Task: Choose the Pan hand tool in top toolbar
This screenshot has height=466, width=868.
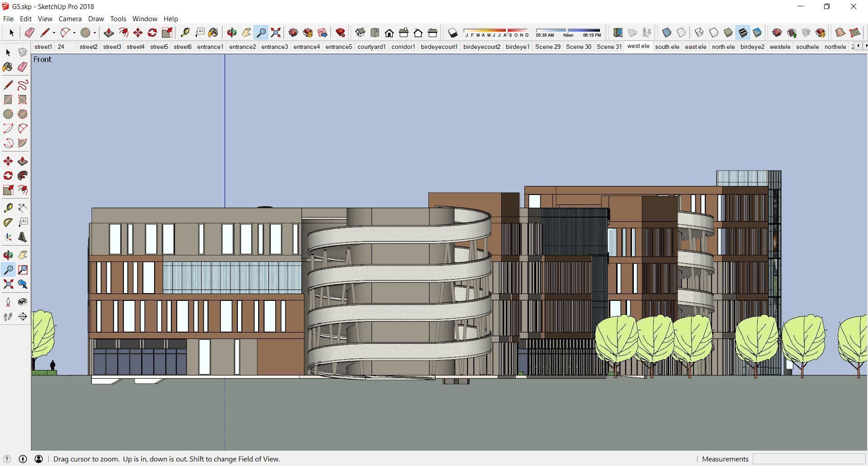Action: point(246,33)
